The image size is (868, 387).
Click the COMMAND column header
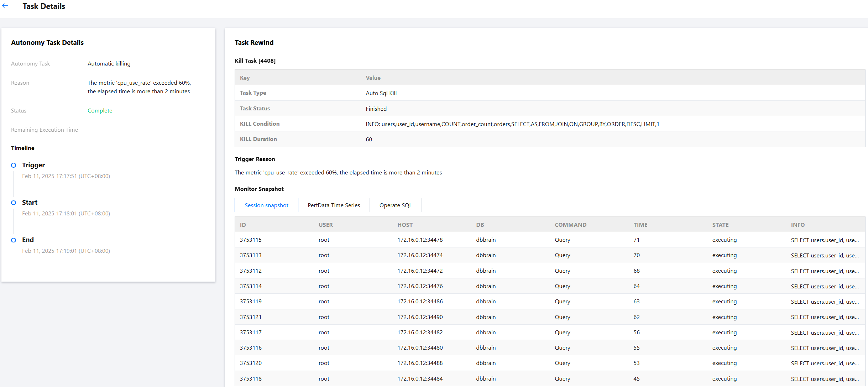coord(570,225)
